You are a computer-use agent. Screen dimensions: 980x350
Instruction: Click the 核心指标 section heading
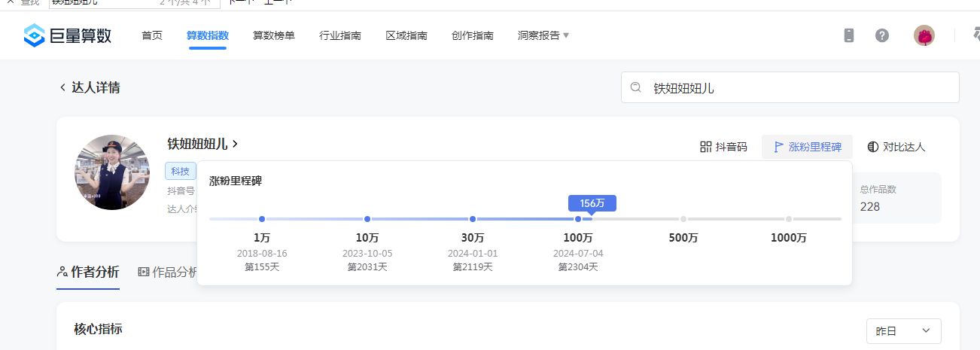(98, 329)
